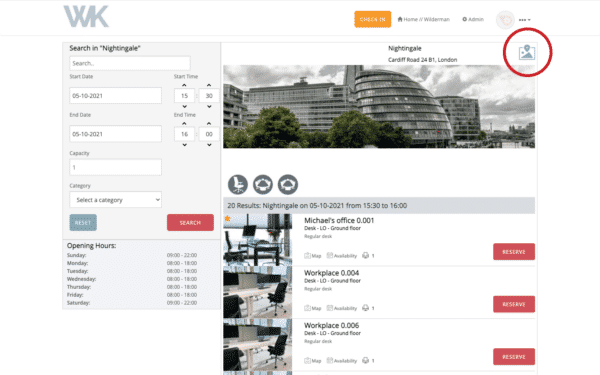This screenshot has width=600, height=375.
Task: Click the Capacity input field
Action: click(115, 167)
